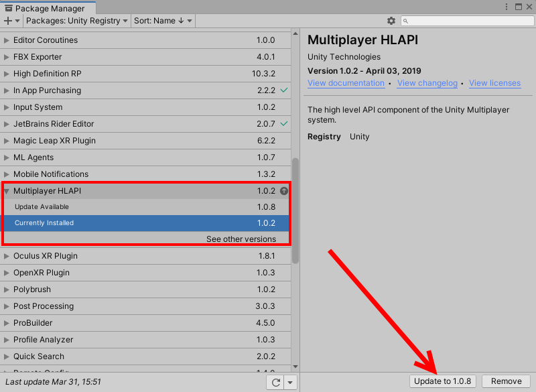Select the Currently Installed 1.0.2 row
The image size is (536, 392).
pos(145,223)
